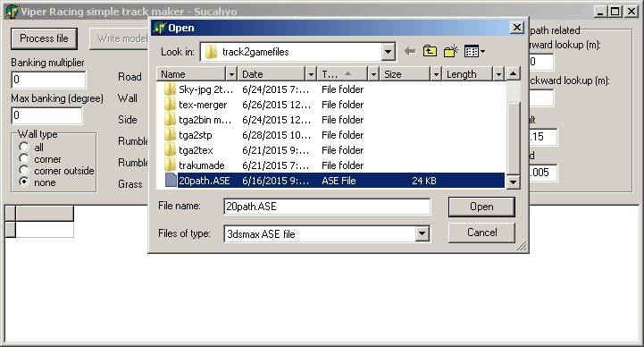Click the file list scroll down arrow

click(x=513, y=182)
